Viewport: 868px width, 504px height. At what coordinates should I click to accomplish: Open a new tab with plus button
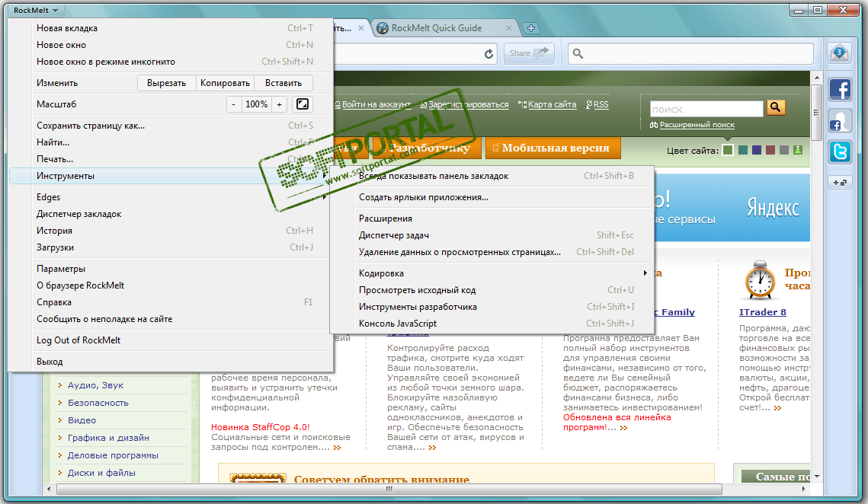click(530, 28)
